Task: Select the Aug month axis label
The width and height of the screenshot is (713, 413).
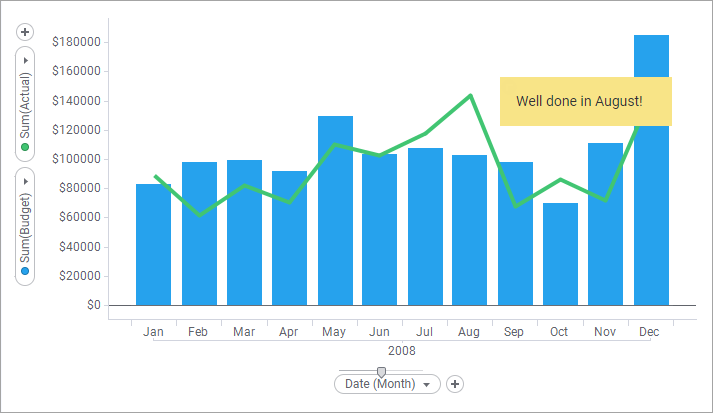Action: pos(470,331)
